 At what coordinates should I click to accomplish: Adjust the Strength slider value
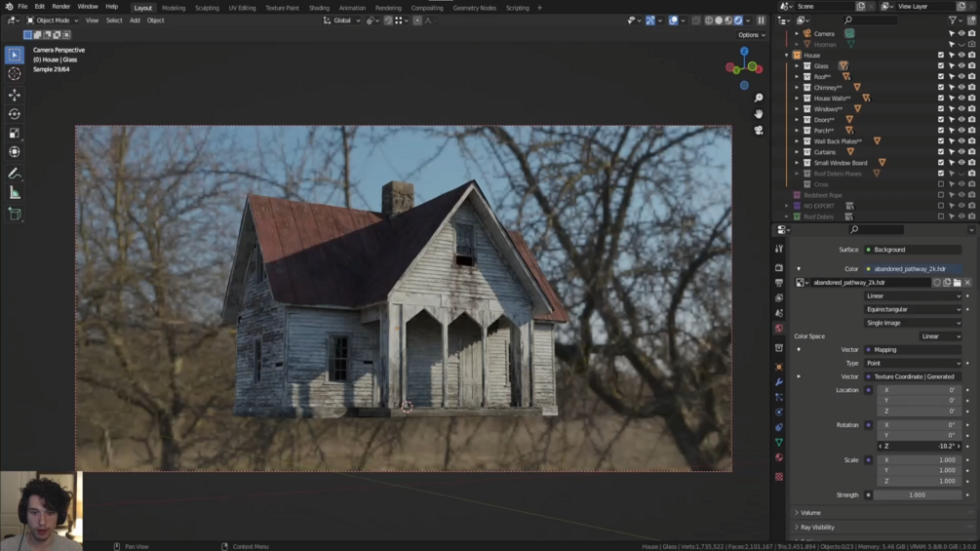pos(917,494)
